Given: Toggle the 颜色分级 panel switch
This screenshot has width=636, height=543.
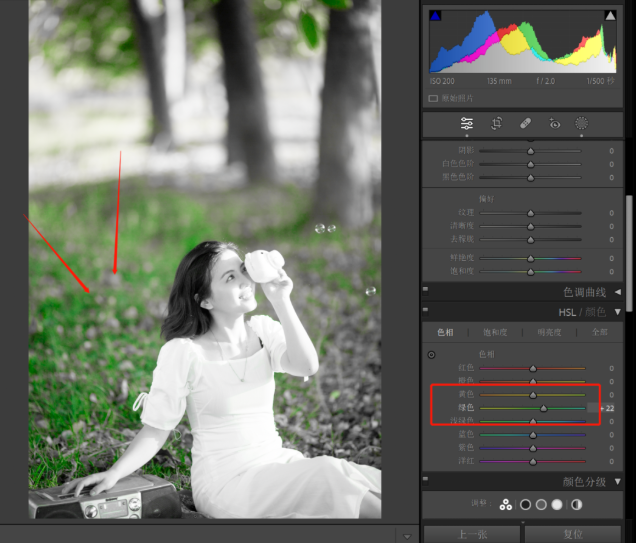Looking at the screenshot, I should point(425,479).
